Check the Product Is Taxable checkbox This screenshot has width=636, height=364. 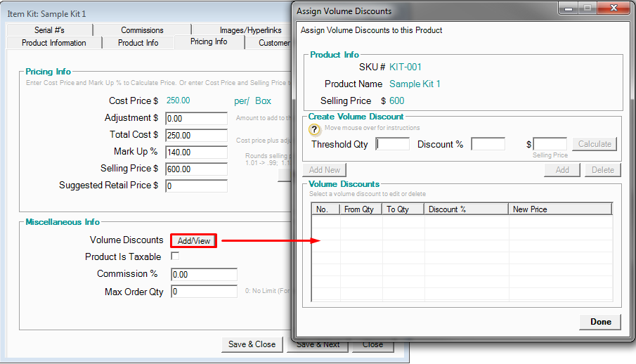coord(175,256)
